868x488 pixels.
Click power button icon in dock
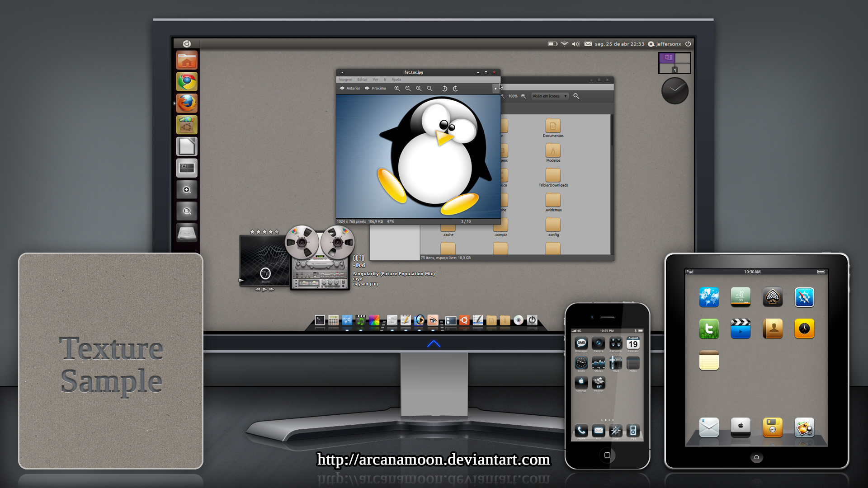532,320
